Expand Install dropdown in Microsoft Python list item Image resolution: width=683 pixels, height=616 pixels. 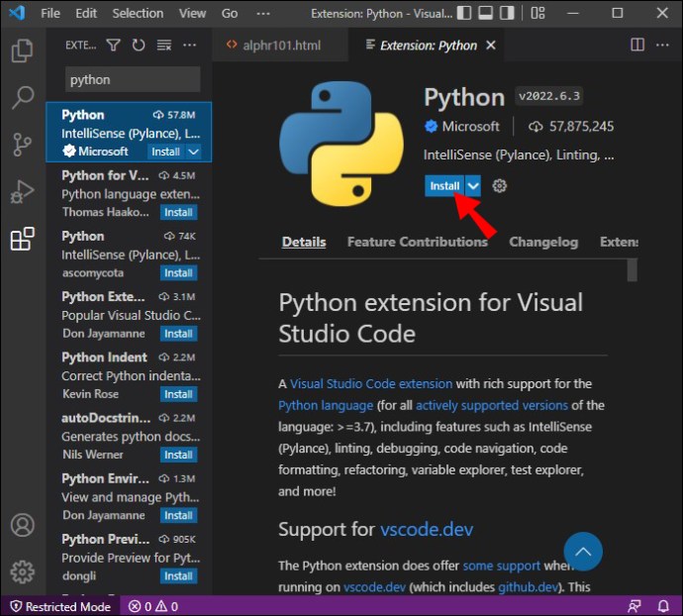click(193, 152)
